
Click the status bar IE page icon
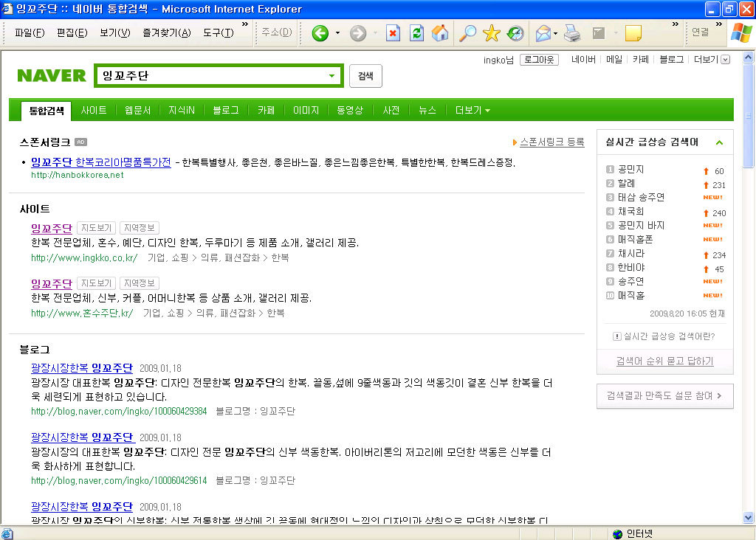[7, 534]
